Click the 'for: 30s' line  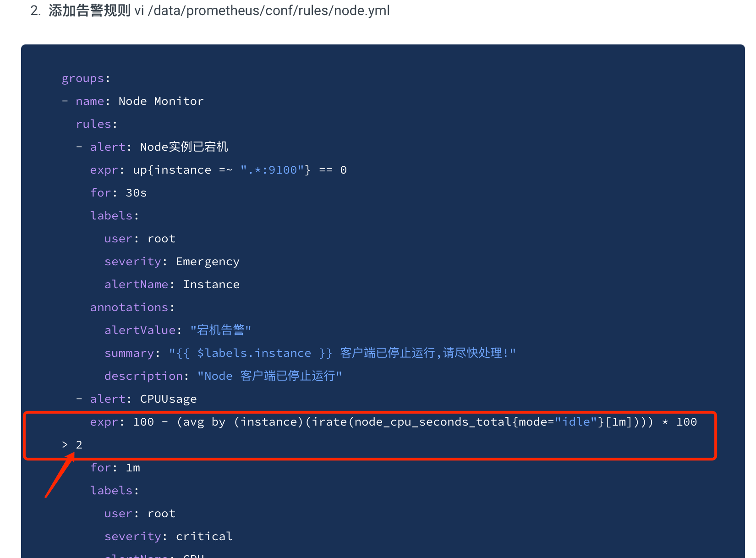pyautogui.click(x=118, y=193)
